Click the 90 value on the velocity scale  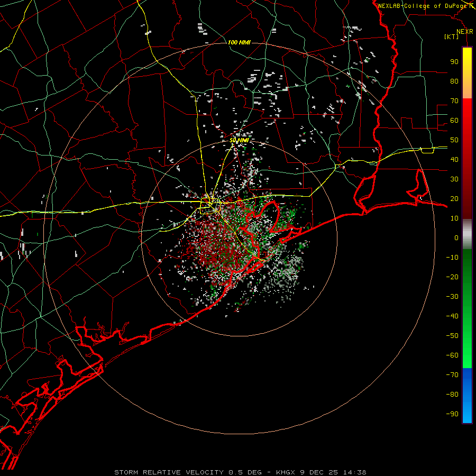click(454, 62)
